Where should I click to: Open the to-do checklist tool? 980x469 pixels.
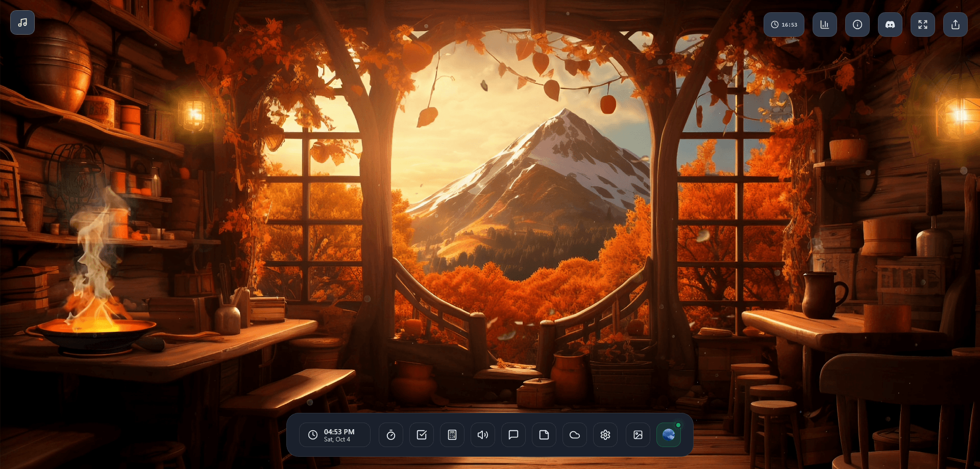tap(421, 435)
